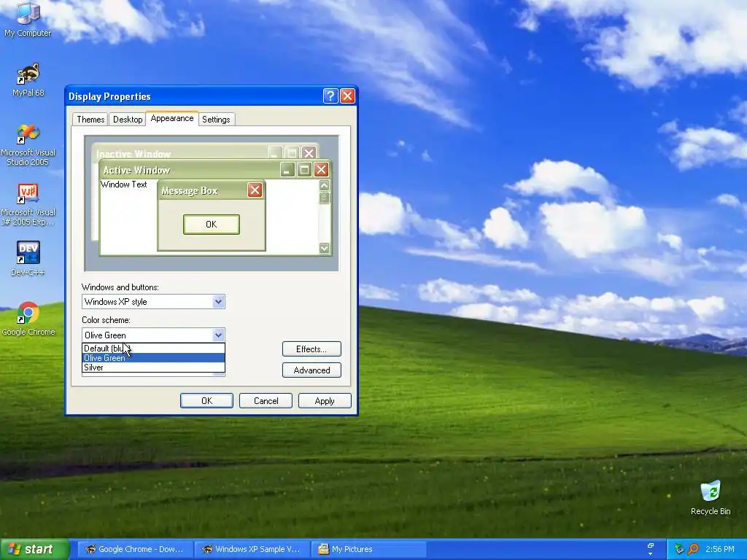
Task: Click the Window Text label in preview
Action: 124,184
